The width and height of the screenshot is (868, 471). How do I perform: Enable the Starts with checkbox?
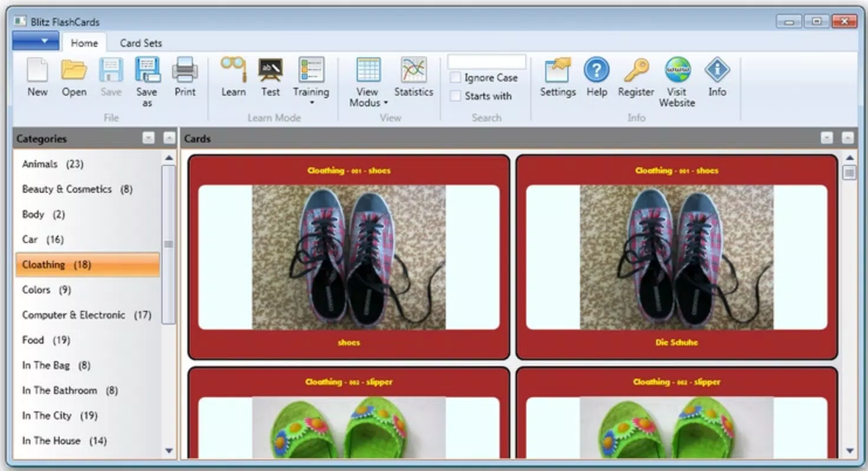click(x=456, y=96)
